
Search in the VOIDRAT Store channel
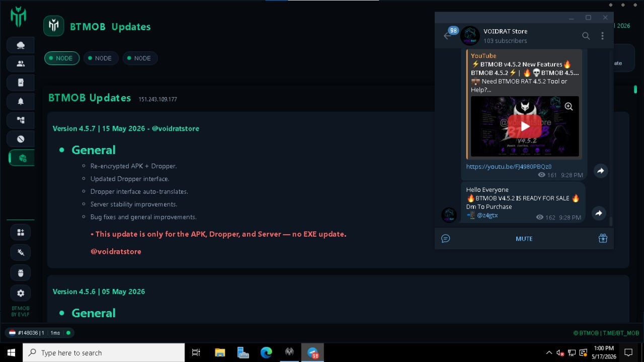click(x=586, y=36)
